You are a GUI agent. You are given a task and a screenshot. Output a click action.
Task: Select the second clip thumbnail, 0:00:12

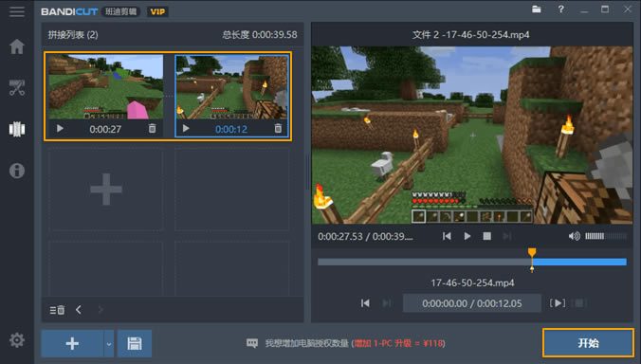click(x=231, y=86)
